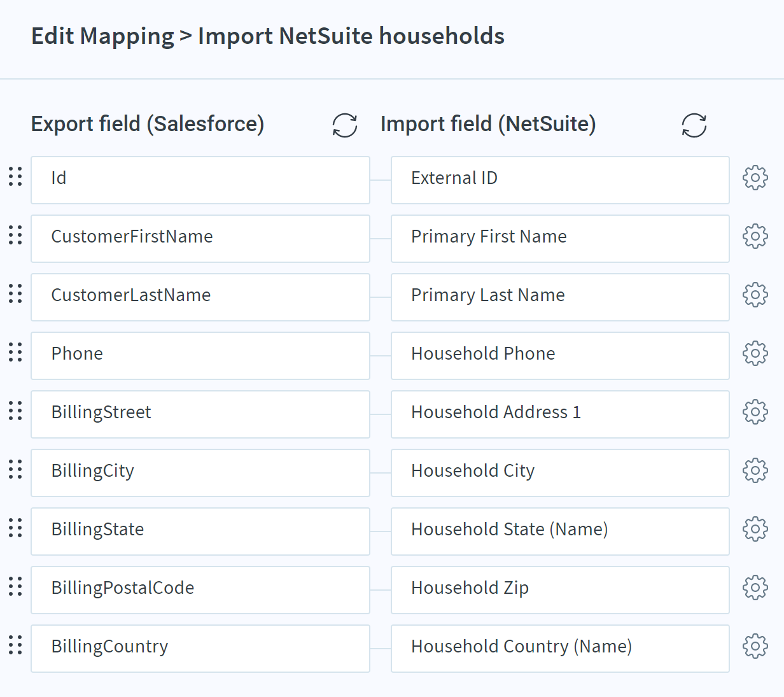Open settings gear for Household Phone
784x697 pixels.
[755, 353]
